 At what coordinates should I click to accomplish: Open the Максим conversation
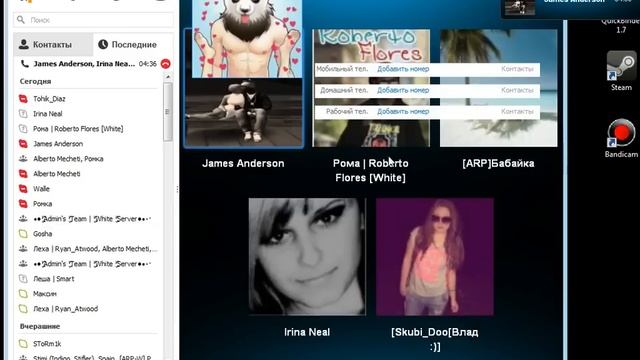pos(45,294)
